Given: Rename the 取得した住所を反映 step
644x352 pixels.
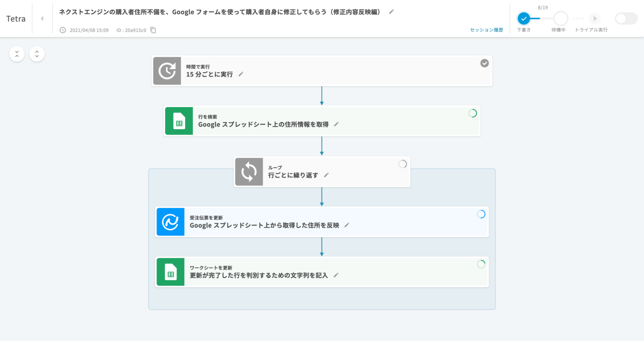Looking at the screenshot, I should click(347, 225).
